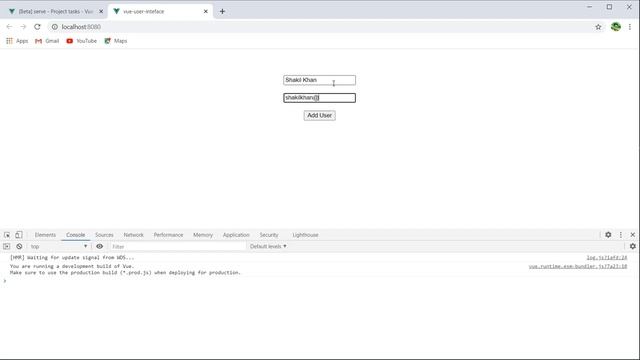640x360 pixels.
Task: Close the vue-user-interface tab
Action: click(x=206, y=11)
